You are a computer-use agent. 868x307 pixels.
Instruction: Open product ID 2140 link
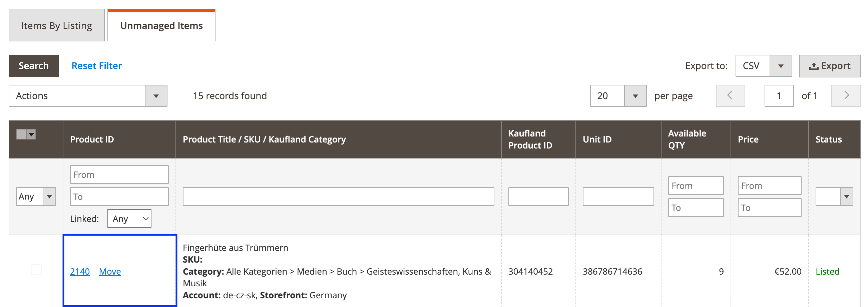click(x=80, y=272)
